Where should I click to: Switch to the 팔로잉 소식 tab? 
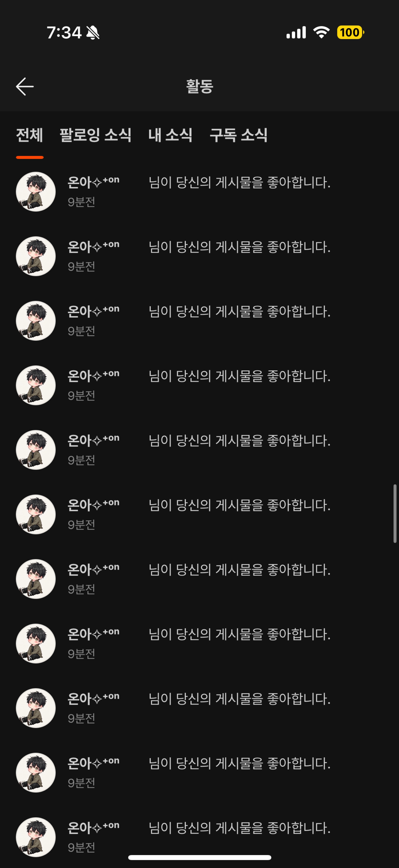pyautogui.click(x=95, y=135)
